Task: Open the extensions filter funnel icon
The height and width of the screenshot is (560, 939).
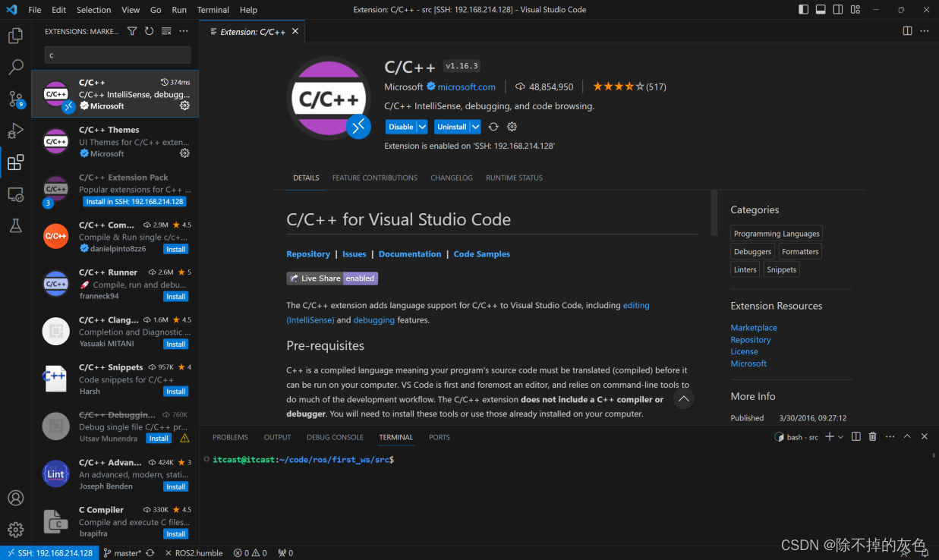Action: coord(132,31)
